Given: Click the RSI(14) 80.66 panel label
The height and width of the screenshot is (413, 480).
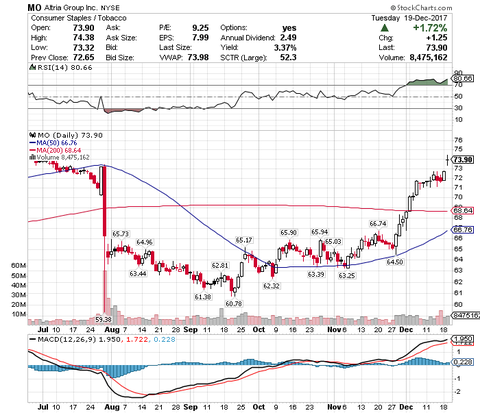Looking at the screenshot, I should click(64, 68).
